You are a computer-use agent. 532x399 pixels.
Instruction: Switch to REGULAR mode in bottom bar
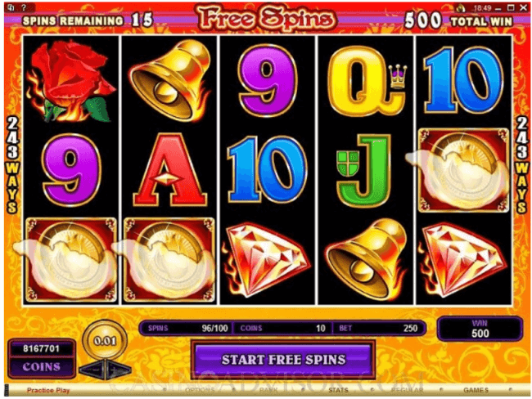pyautogui.click(x=407, y=390)
